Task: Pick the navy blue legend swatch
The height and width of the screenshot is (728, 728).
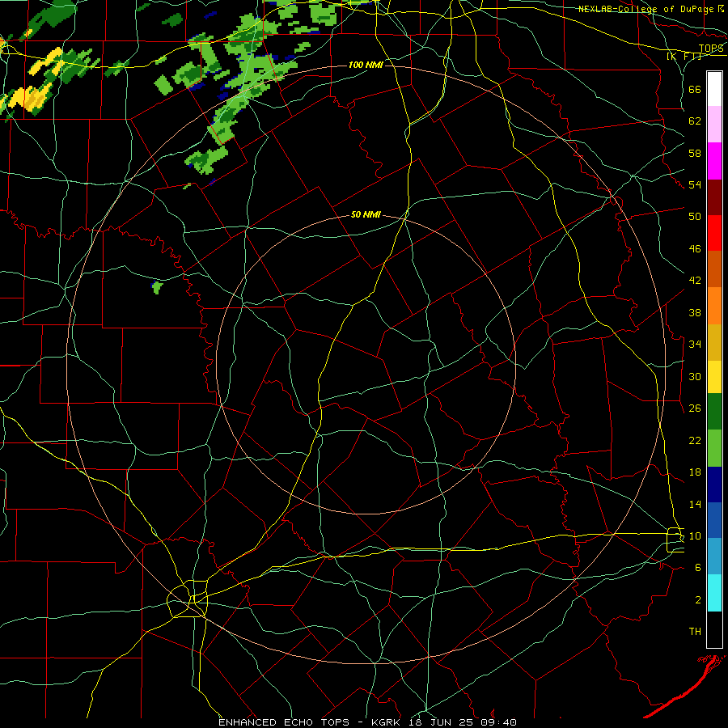Action: pyautogui.click(x=714, y=485)
